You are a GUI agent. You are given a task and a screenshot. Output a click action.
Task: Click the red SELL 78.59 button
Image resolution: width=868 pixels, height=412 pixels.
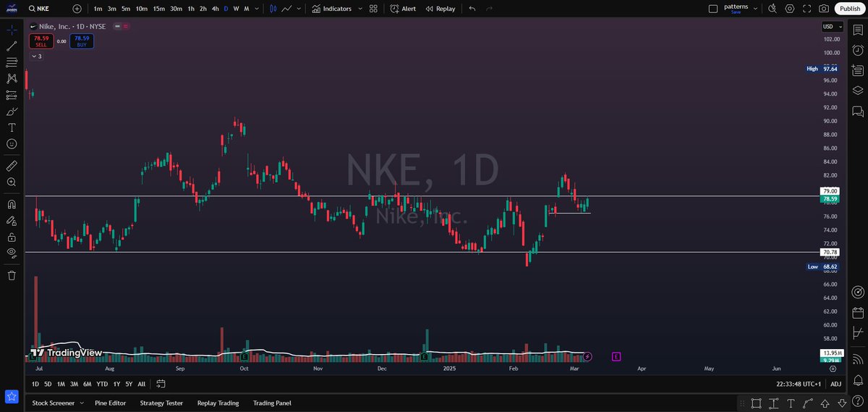click(x=41, y=41)
